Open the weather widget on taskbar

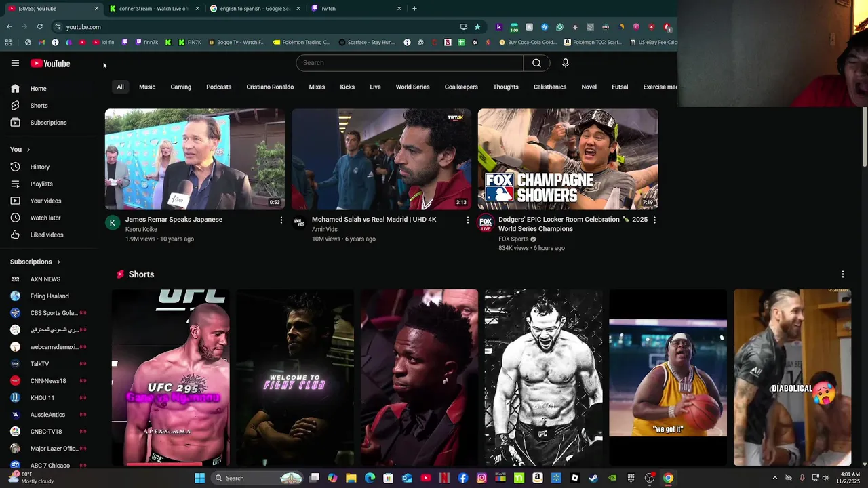(31, 478)
